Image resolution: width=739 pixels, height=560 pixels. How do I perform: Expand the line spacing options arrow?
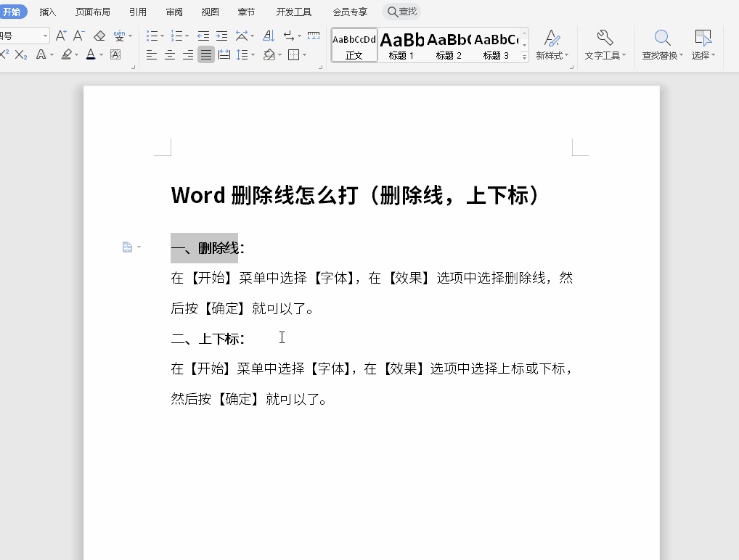pos(253,55)
